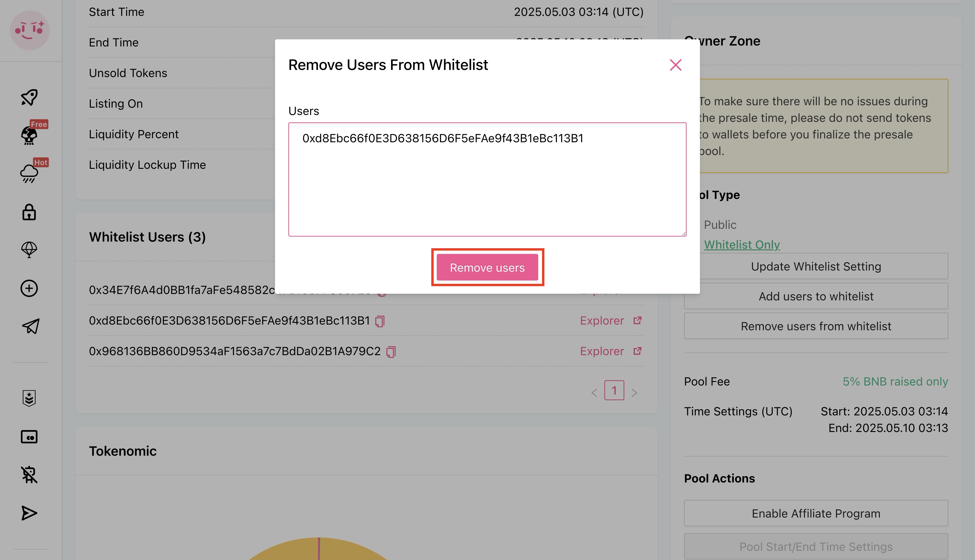
Task: Open the star badge shield sidebar icon
Action: coord(29,399)
